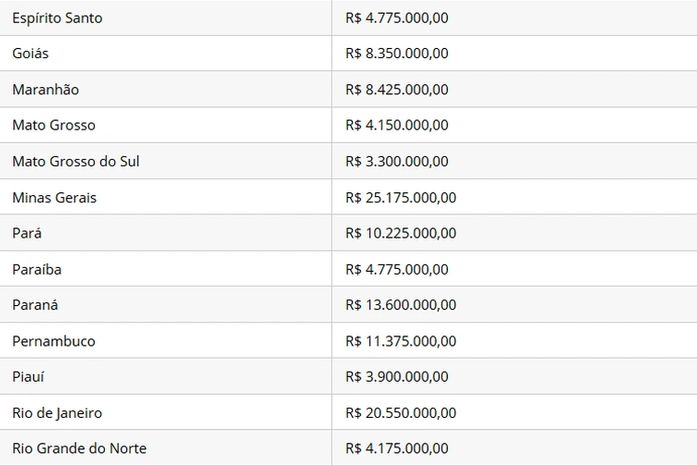Viewport: 697px width, 465px height.
Task: Click the Rio de Janeiro state name
Action: pyautogui.click(x=57, y=413)
